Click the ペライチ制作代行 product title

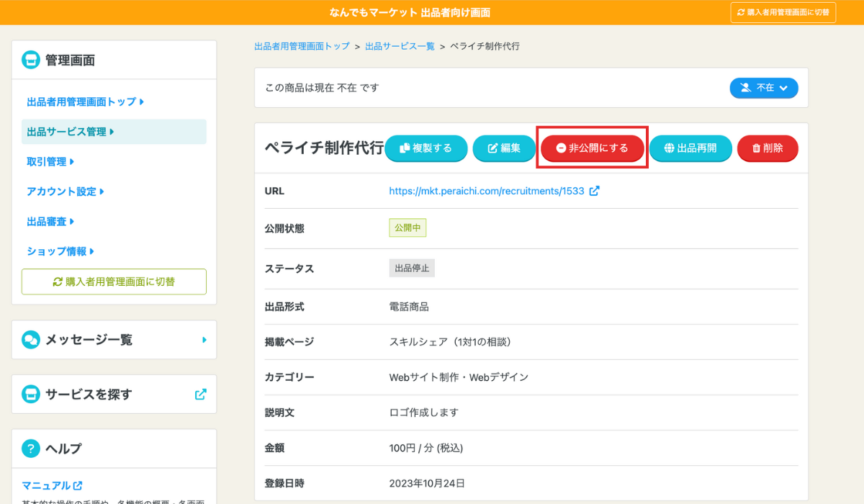pyautogui.click(x=324, y=148)
